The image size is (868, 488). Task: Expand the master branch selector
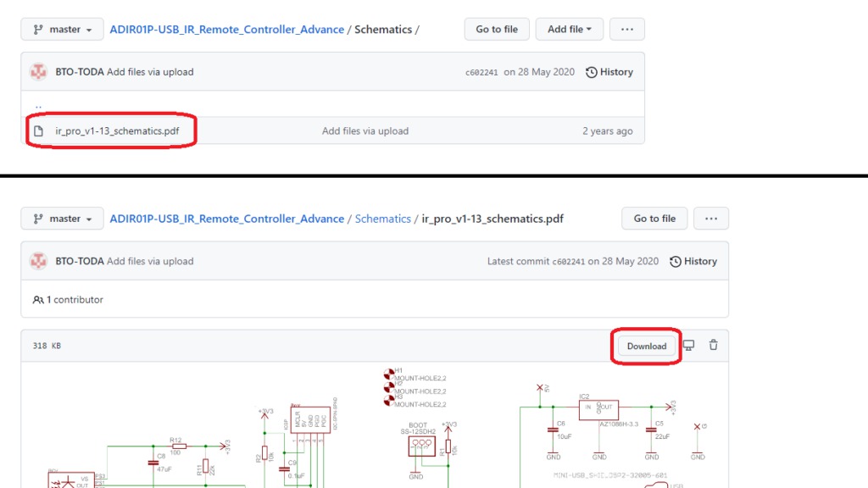pos(61,28)
